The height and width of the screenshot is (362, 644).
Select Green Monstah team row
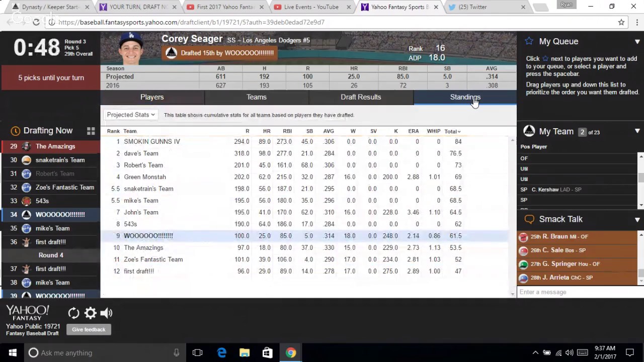(x=305, y=177)
